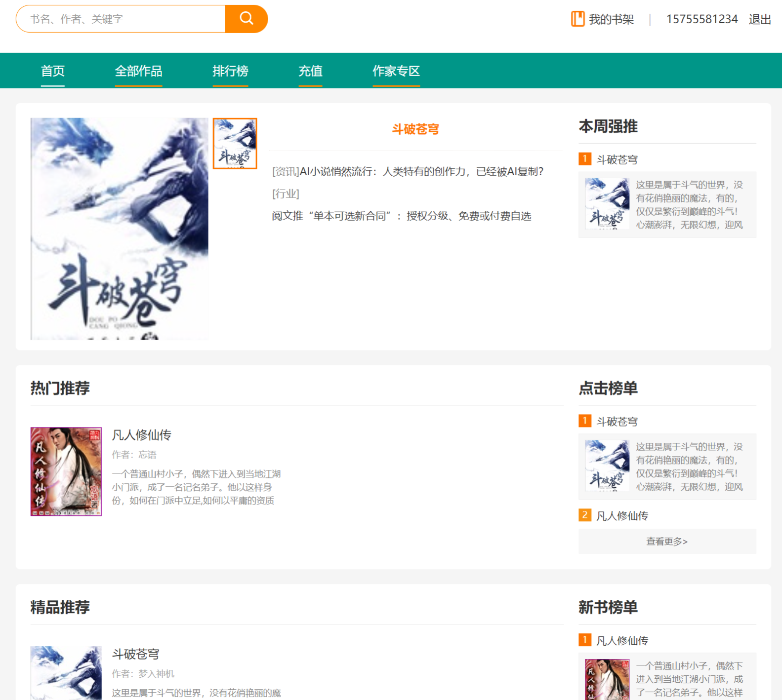Click the large 斗破苍穹 banner cover
The height and width of the screenshot is (700, 782).
click(120, 229)
